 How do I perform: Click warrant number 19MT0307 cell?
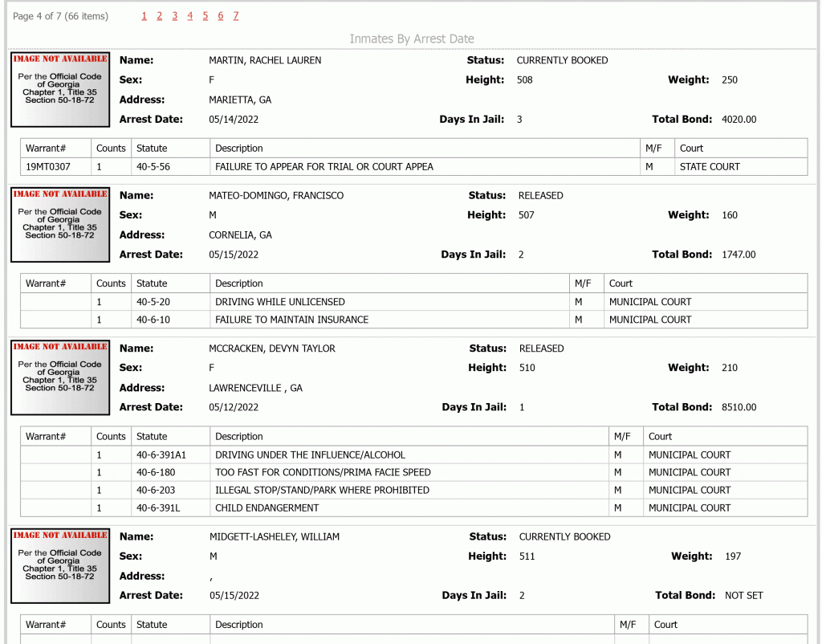(55, 167)
